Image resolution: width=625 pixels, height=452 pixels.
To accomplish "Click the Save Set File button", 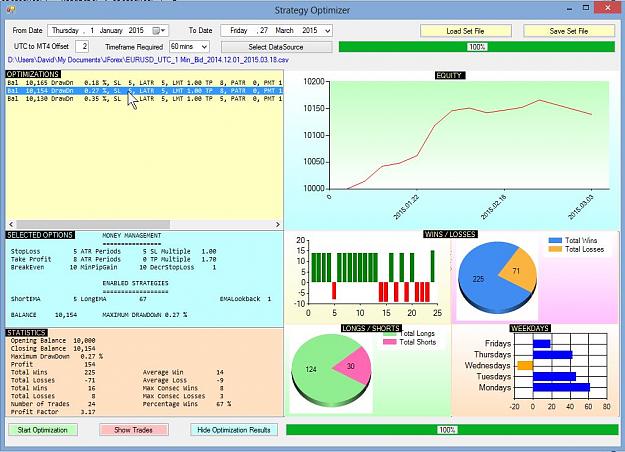I will 569,31.
